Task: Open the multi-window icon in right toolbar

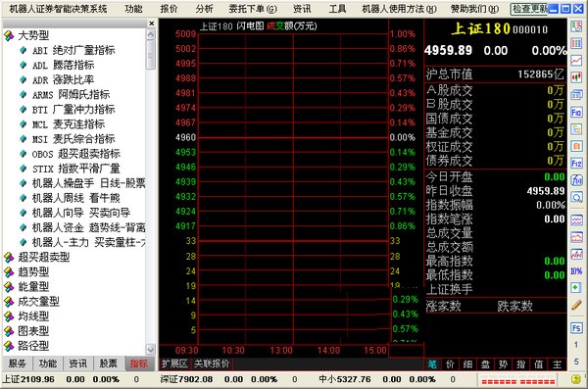Action: coord(576,94)
